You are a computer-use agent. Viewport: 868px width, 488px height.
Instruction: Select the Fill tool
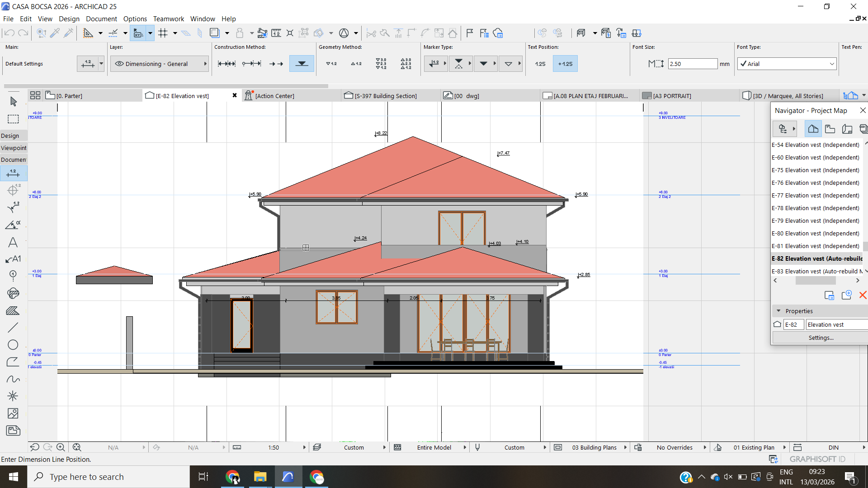[13, 311]
